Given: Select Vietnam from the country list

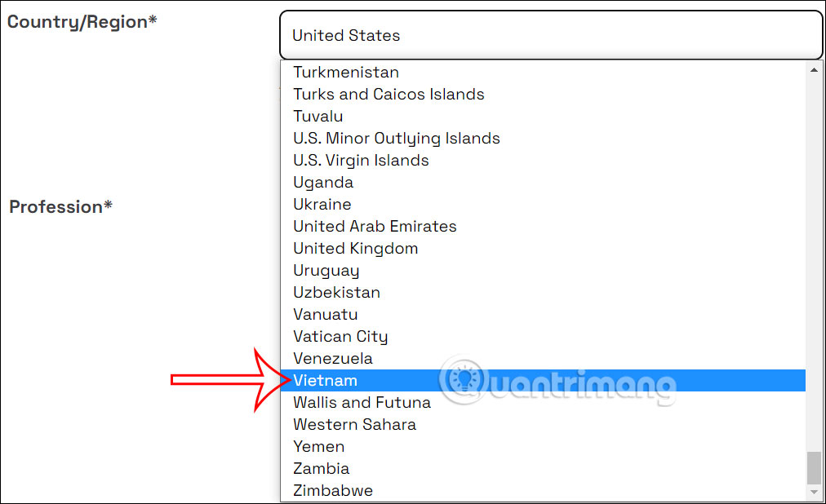Looking at the screenshot, I should pyautogui.click(x=326, y=381).
